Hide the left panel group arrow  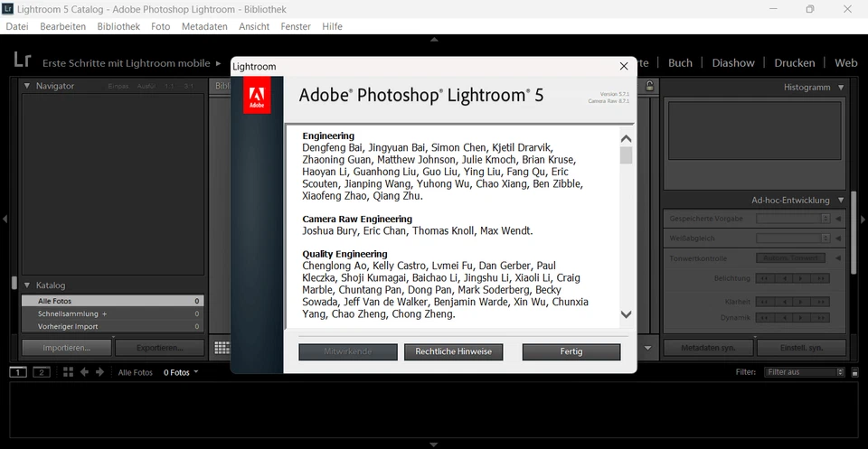(x=5, y=220)
